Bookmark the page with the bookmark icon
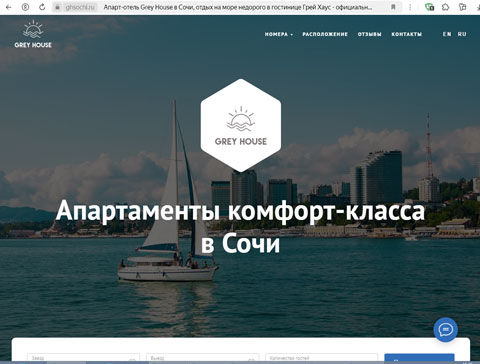The width and height of the screenshot is (480, 364). pos(393,7)
